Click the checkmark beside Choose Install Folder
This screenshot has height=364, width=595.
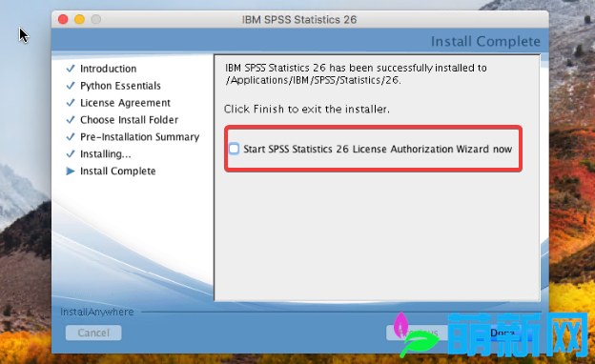click(71, 119)
